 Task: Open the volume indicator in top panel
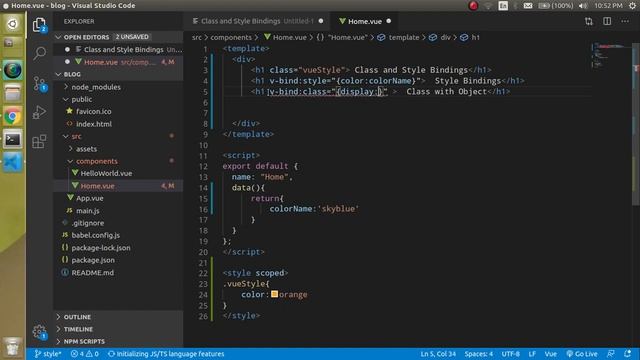coord(583,6)
